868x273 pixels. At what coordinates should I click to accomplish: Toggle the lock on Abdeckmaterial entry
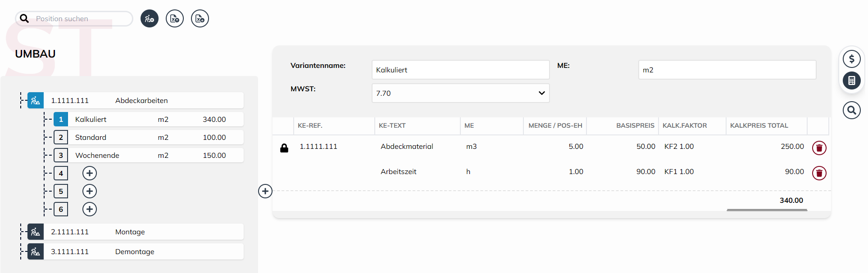(284, 148)
